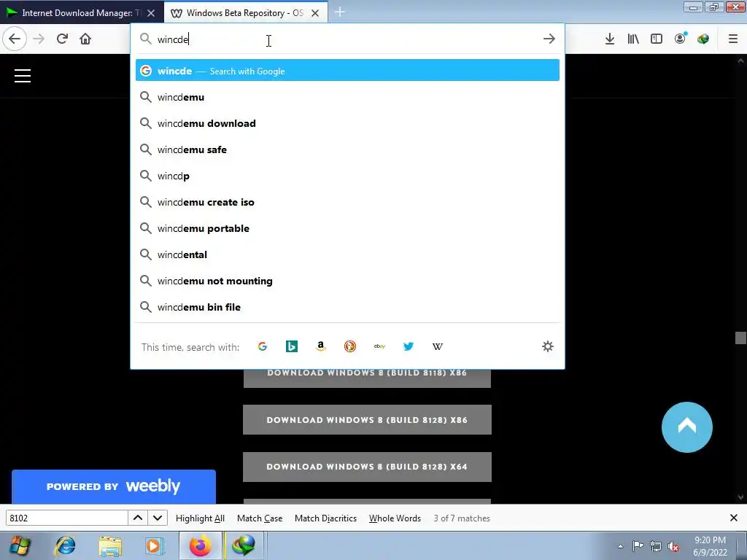Search this time with Amazon
Screen dimensions: 747x560
pyautogui.click(x=321, y=346)
